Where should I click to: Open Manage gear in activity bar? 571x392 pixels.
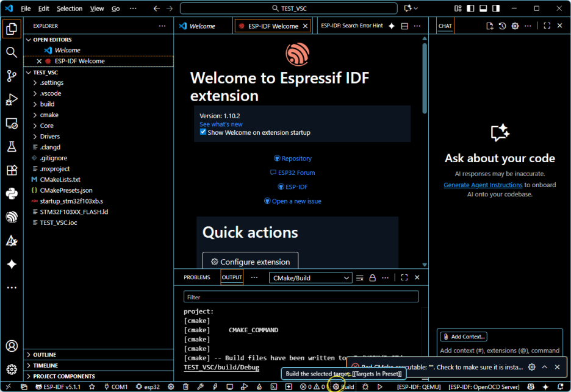12,369
